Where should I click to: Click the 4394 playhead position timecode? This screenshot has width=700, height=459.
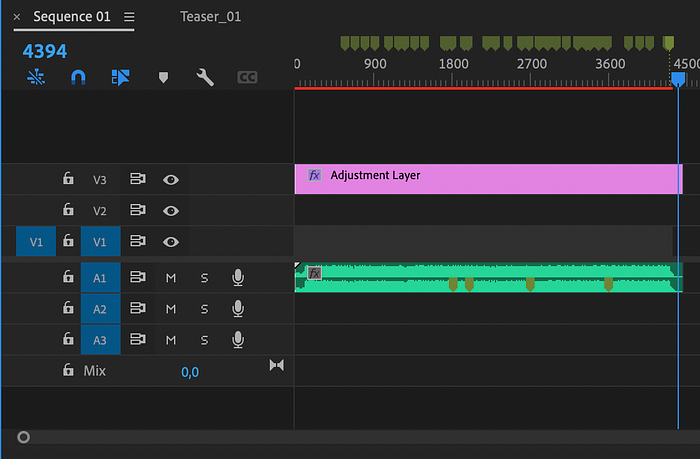[45, 51]
